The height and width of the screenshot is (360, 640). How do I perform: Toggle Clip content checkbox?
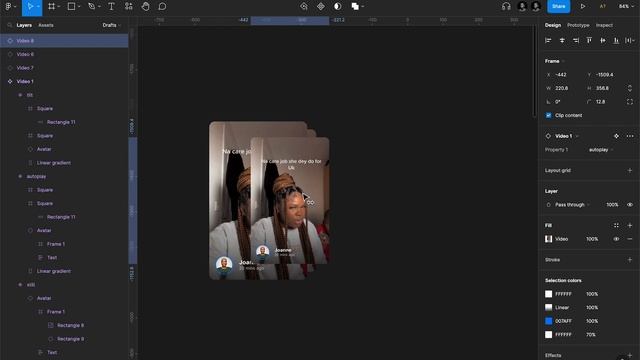coord(549,116)
